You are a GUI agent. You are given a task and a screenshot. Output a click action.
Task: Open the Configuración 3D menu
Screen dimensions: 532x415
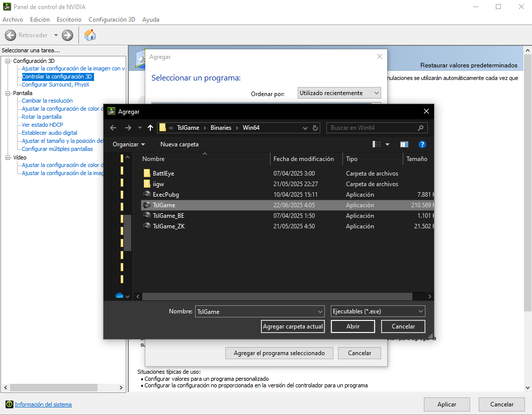click(x=112, y=19)
